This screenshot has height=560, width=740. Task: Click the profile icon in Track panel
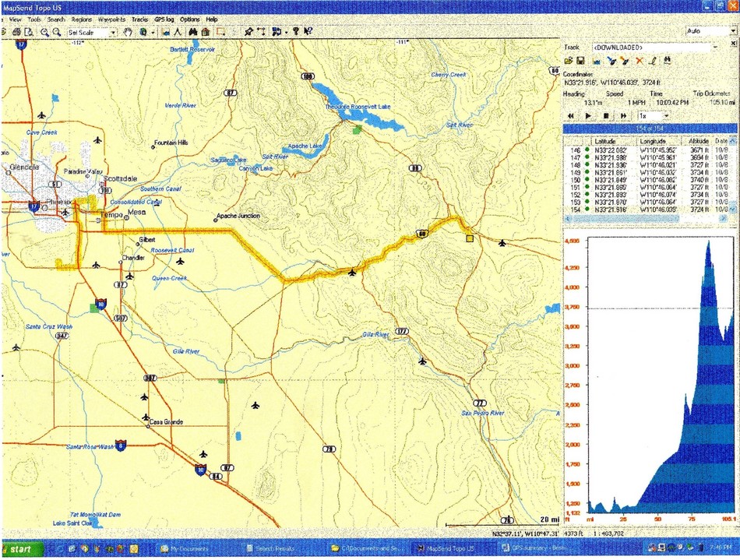pos(597,61)
